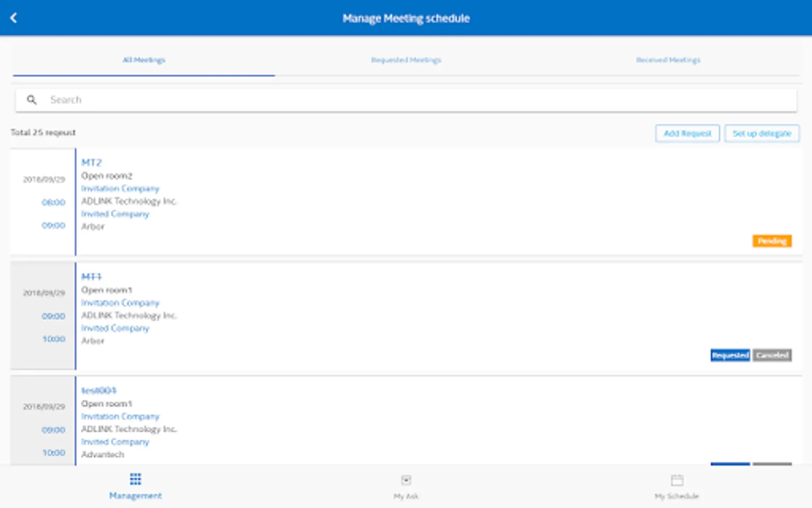The width and height of the screenshot is (812, 508).
Task: Click 'Advantech' text in test004 card
Action: click(x=103, y=454)
